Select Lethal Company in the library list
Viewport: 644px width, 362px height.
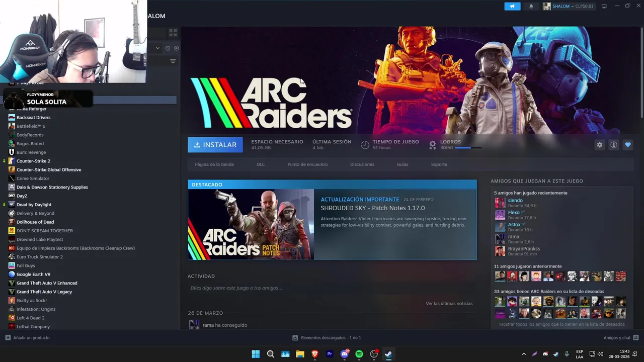[33, 327]
